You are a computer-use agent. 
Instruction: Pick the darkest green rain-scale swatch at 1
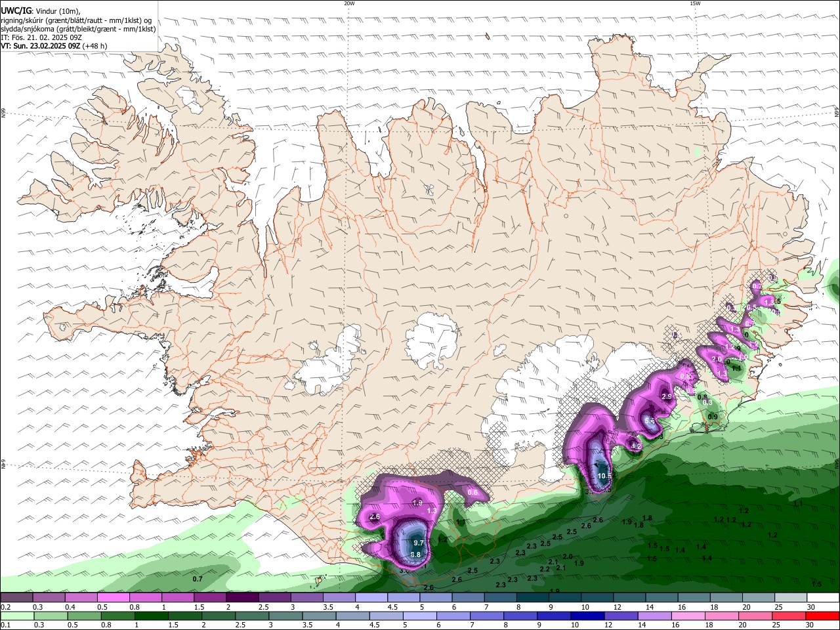pyautogui.click(x=151, y=616)
